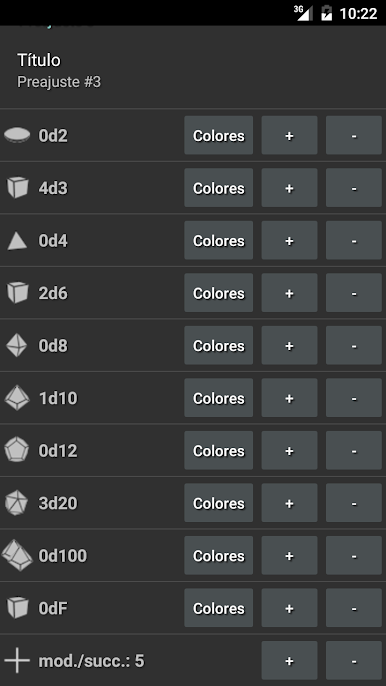Decrease the 4d3 dice count with -
Screen dimensions: 386x686
click(x=354, y=188)
